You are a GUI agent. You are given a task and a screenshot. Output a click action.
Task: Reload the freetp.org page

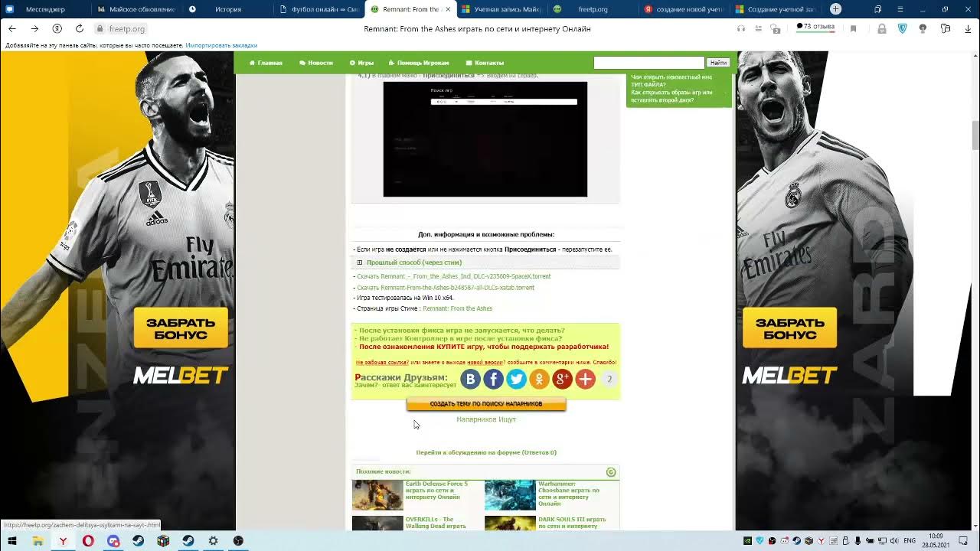[x=80, y=28]
